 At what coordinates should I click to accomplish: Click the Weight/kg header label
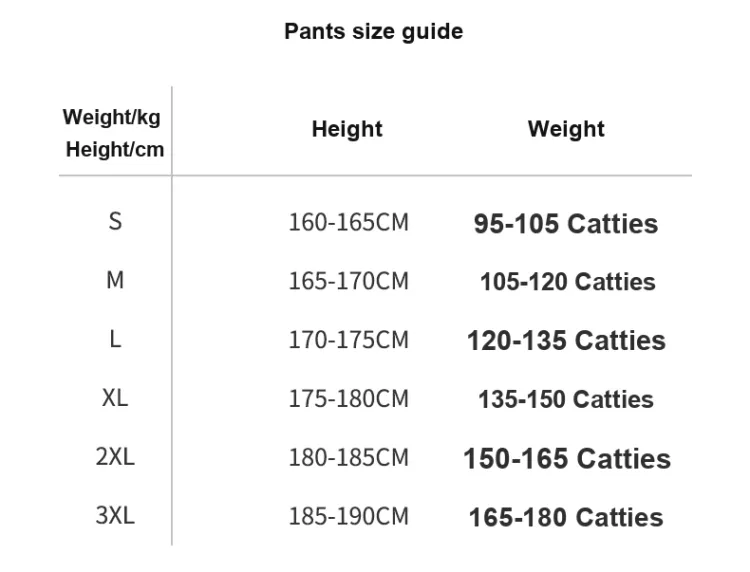(112, 116)
